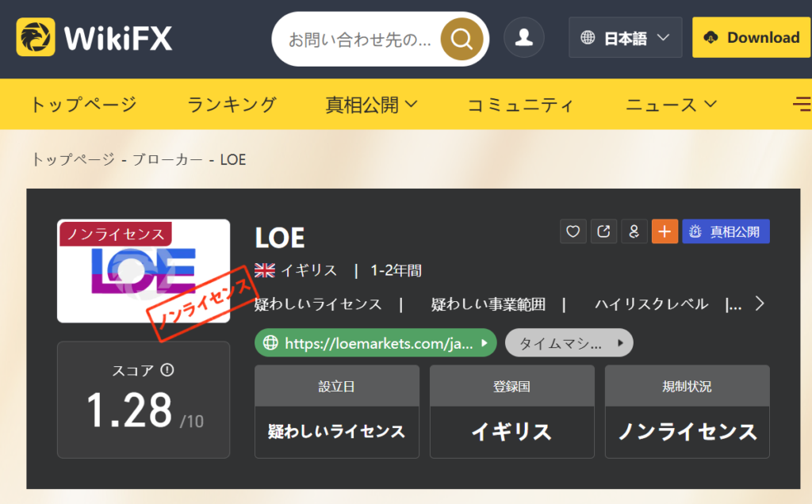Click the yellow Download button
Image resolution: width=812 pixels, height=504 pixels.
pos(752,37)
